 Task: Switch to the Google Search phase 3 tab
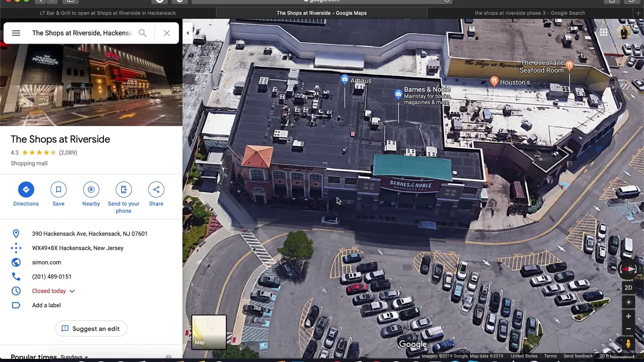[x=530, y=13]
